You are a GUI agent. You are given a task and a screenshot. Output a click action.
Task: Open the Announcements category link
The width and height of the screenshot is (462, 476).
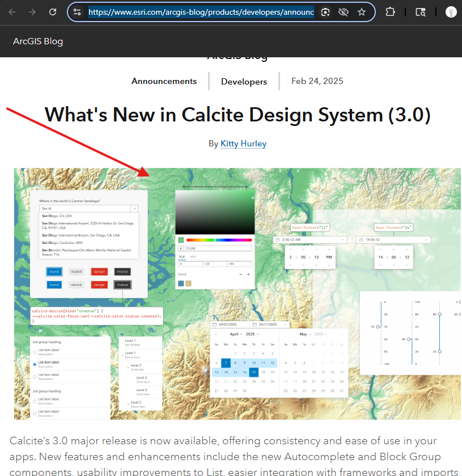[164, 81]
